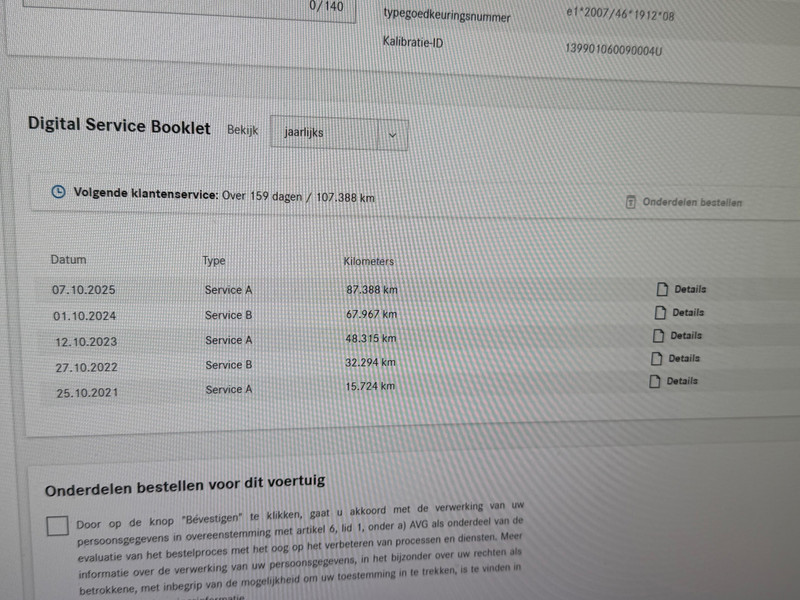The width and height of the screenshot is (800, 600).
Task: Click document icon for 07.10.2025 service
Action: [x=660, y=289]
